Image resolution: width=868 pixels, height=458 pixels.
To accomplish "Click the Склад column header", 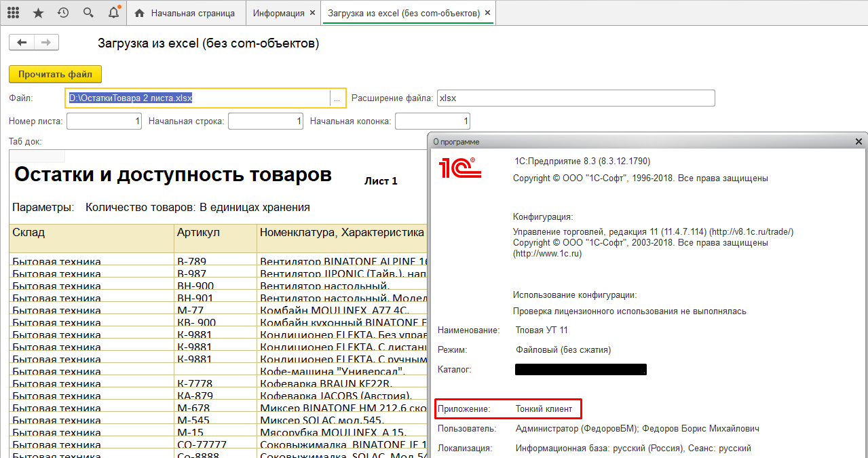I will (92, 238).
